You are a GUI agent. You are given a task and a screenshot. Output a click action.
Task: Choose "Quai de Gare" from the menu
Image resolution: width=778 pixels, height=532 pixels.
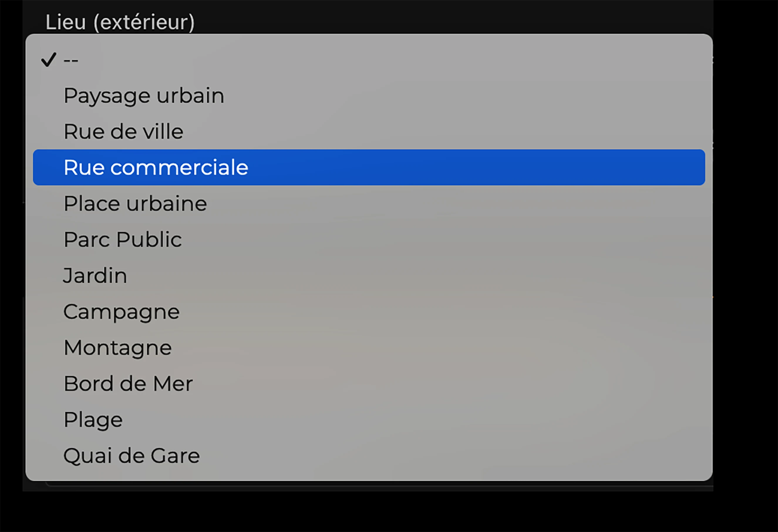coord(132,456)
